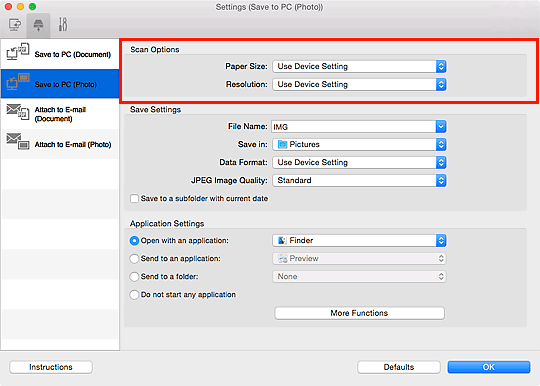Open the general settings tools tab icon
This screenshot has width=540, height=386.
[63, 25]
